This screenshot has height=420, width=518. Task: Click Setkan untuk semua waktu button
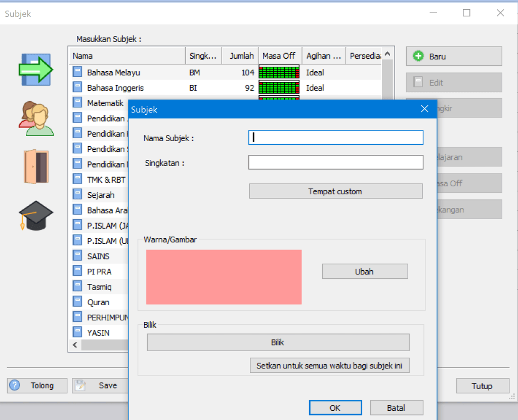[x=329, y=365]
